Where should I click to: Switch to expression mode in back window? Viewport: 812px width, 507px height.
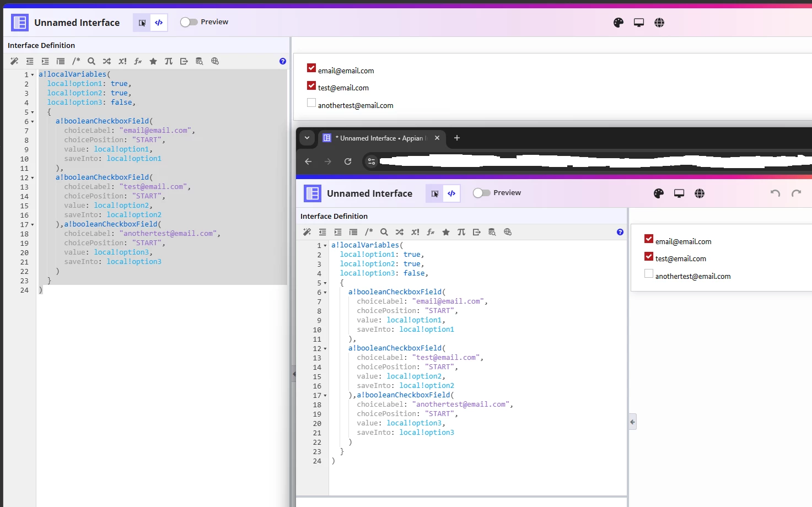pyautogui.click(x=159, y=23)
